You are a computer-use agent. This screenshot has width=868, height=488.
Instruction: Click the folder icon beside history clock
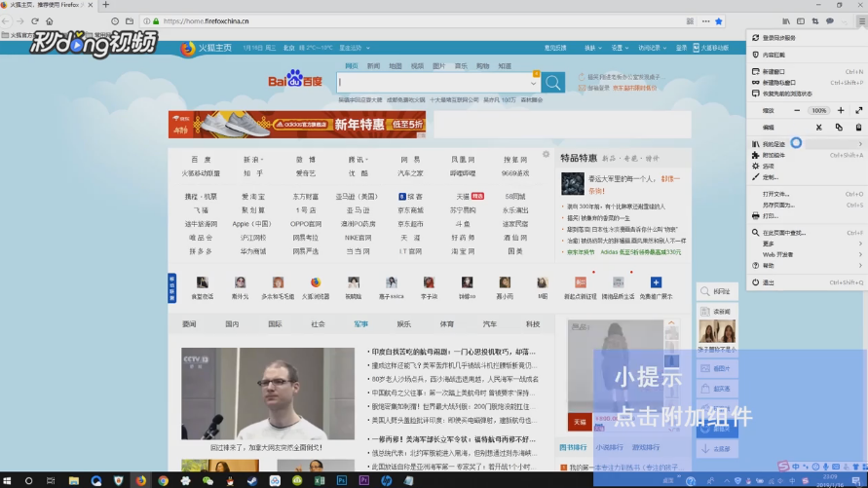[x=130, y=21]
